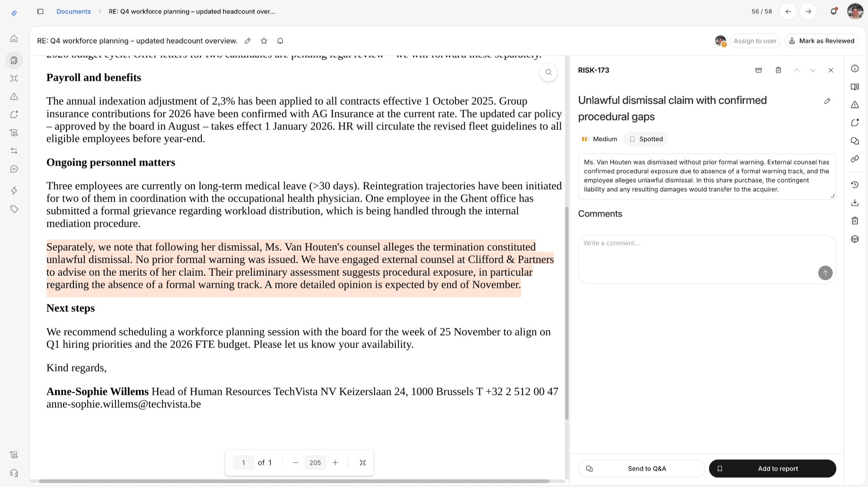Viewport: 868px width, 487px height.
Task: Increase zoom with the plus button
Action: 335,463
